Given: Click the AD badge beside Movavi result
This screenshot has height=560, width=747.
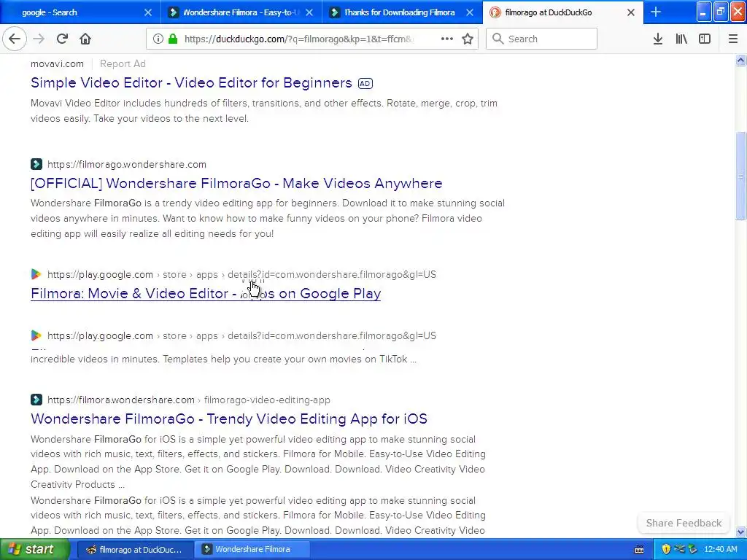Looking at the screenshot, I should [365, 83].
